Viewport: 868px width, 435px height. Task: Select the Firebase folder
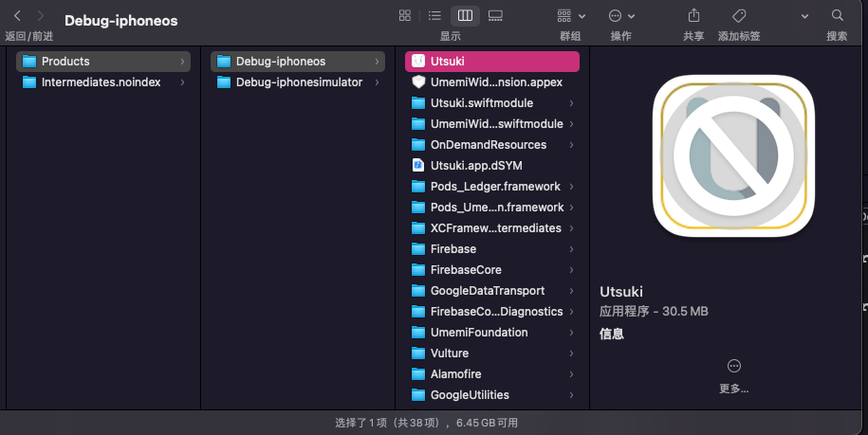[x=492, y=249]
